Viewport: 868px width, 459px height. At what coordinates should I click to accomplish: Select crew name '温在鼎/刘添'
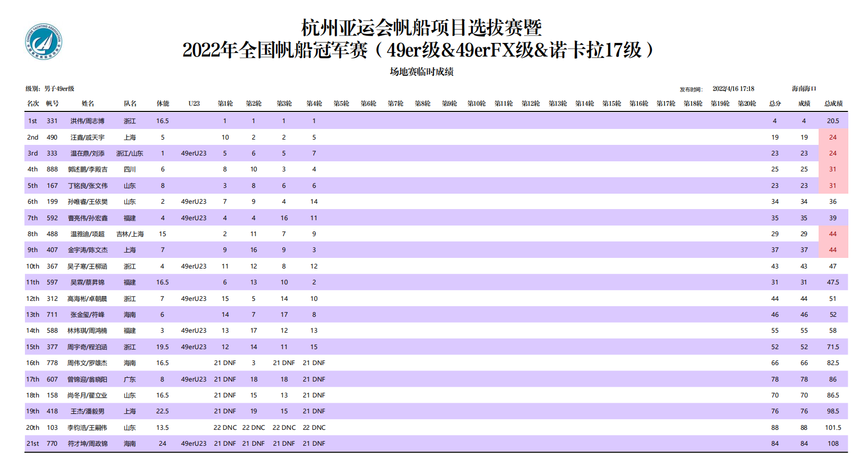click(88, 153)
